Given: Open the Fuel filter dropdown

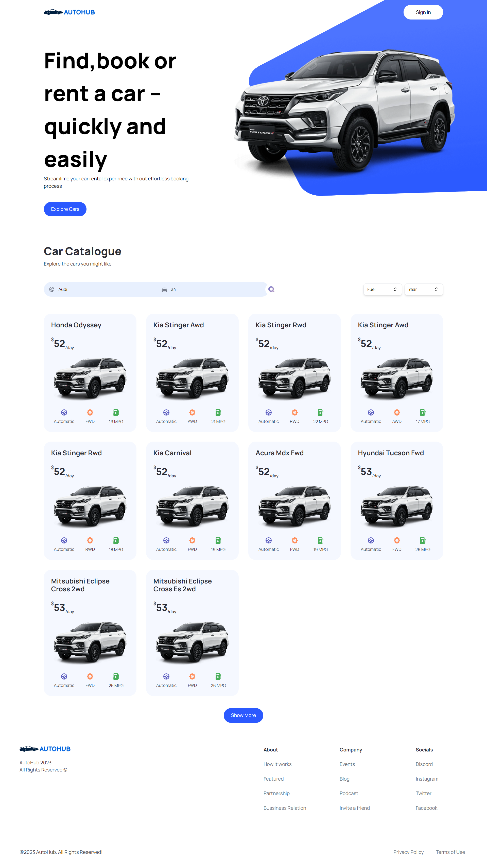Looking at the screenshot, I should [x=382, y=289].
